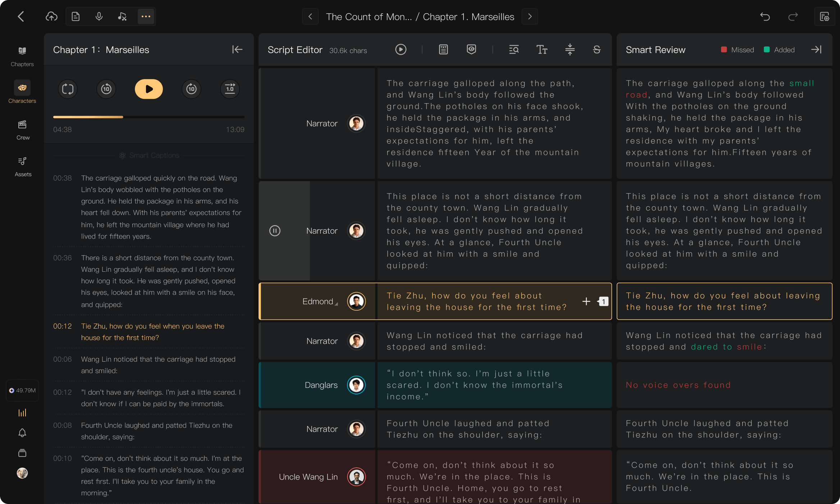Open the more options ellipsis menu

[146, 17]
